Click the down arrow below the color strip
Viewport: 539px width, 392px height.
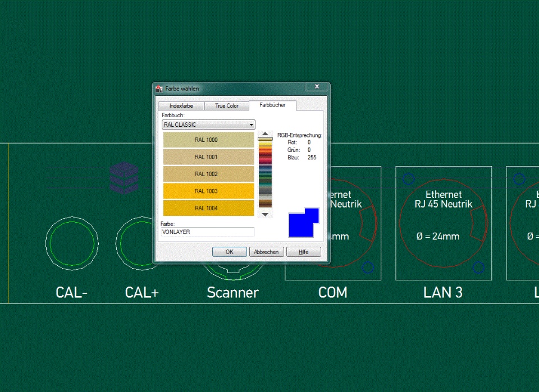[265, 215]
